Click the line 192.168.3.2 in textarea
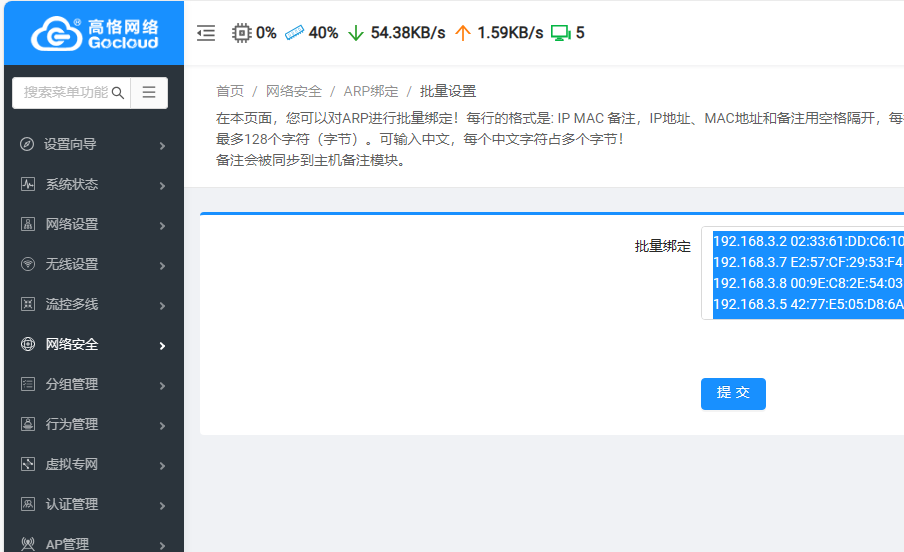 pos(808,241)
